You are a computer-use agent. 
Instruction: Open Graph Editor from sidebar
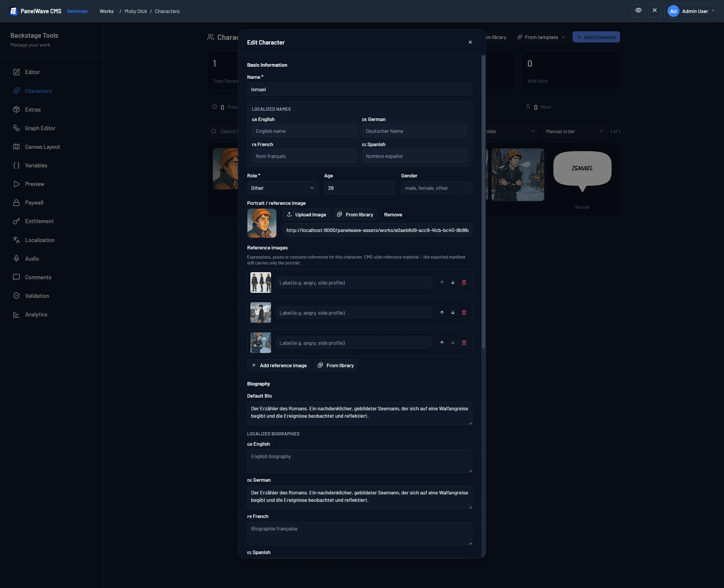[x=51, y=128]
